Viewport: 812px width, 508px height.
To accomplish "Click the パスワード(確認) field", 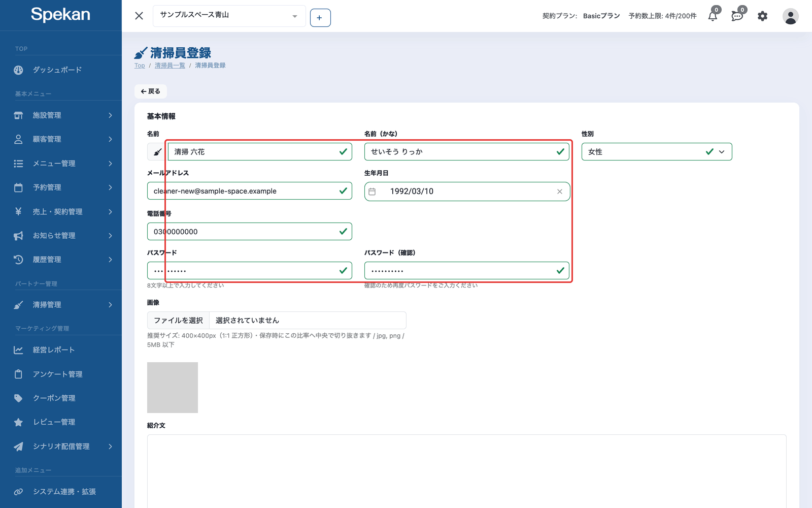I will [467, 271].
